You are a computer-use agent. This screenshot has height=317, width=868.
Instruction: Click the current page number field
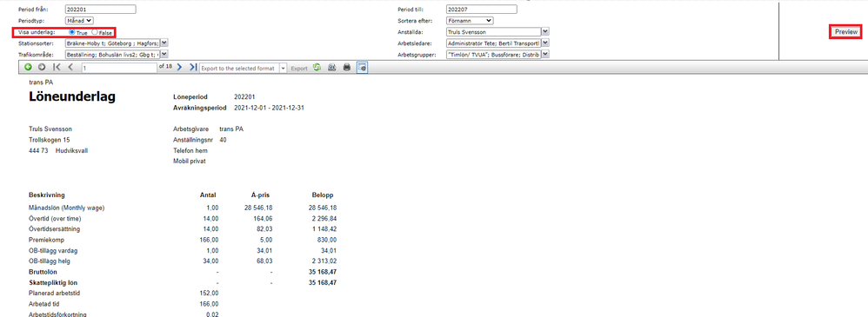point(119,68)
